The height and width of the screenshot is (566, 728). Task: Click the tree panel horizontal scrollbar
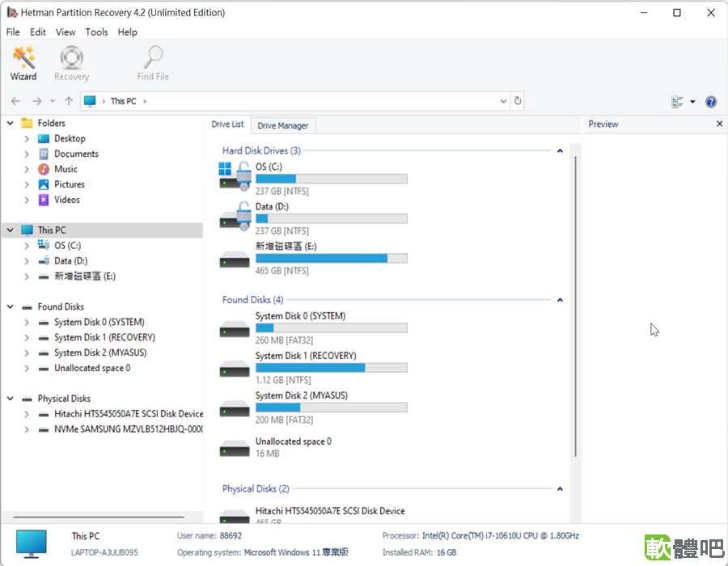point(99,517)
